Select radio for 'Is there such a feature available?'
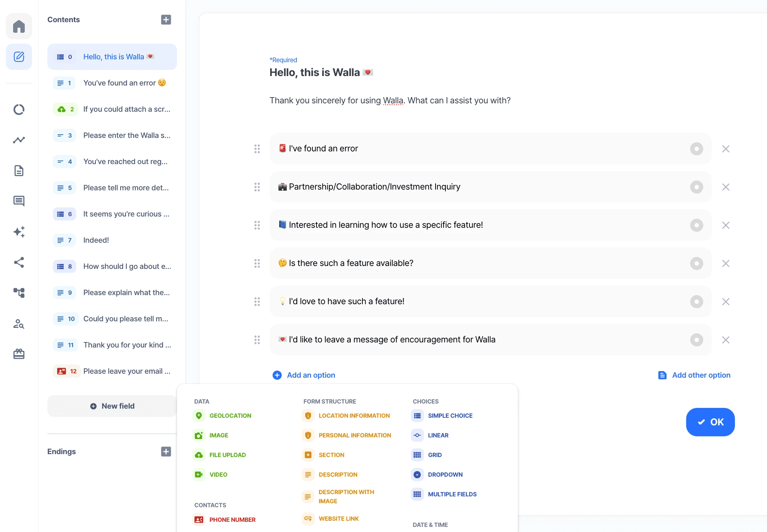 [x=697, y=263]
